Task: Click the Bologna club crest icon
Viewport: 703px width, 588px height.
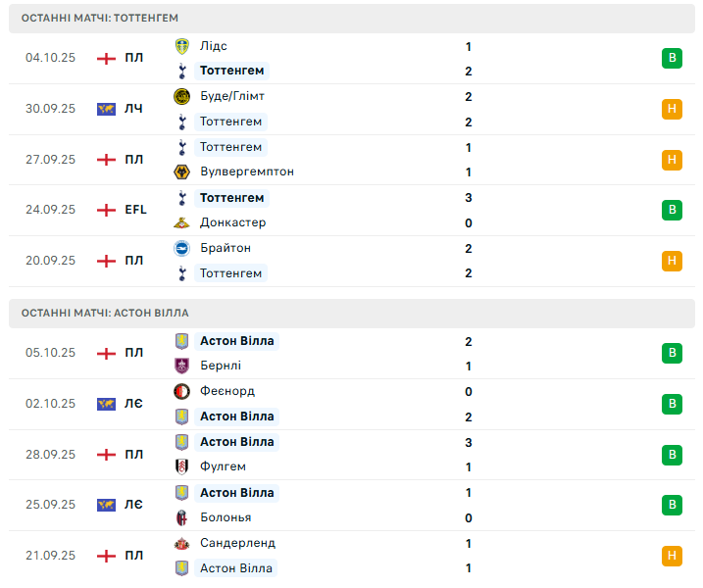Action: [181, 517]
